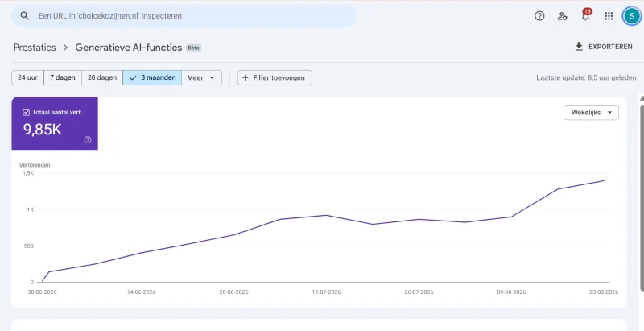Open notifications bell with 18 badge
This screenshot has height=331, width=644.
[x=586, y=15]
